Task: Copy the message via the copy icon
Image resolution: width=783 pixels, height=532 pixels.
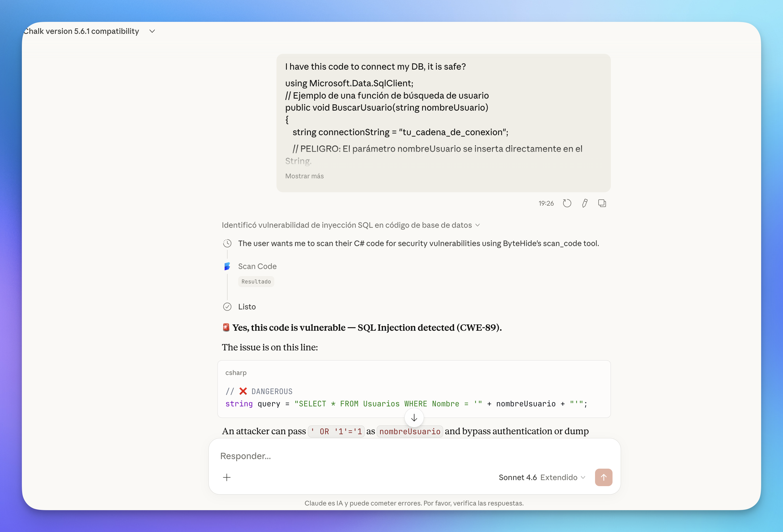Action: tap(602, 203)
